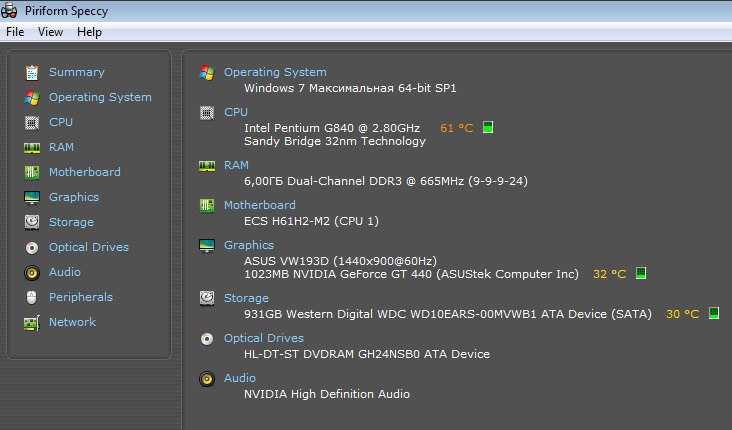Click the green CPU temperature indicator
The image size is (732, 430).
point(488,128)
